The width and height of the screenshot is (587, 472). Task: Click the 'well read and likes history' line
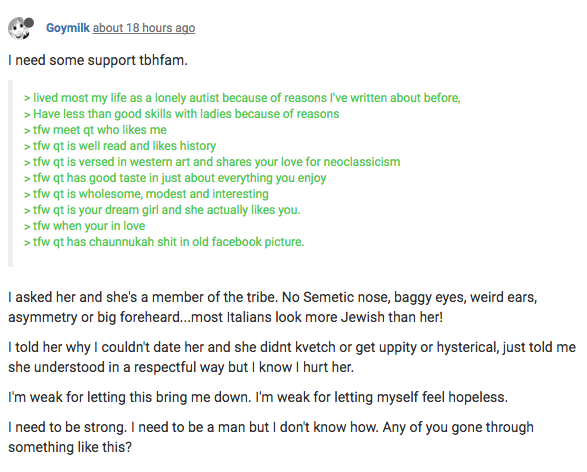[120, 146]
